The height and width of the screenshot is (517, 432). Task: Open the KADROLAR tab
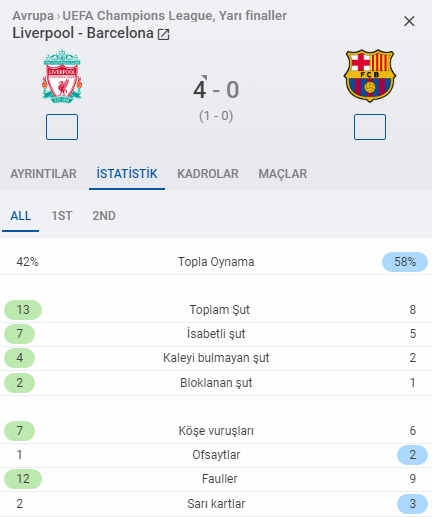tap(208, 174)
